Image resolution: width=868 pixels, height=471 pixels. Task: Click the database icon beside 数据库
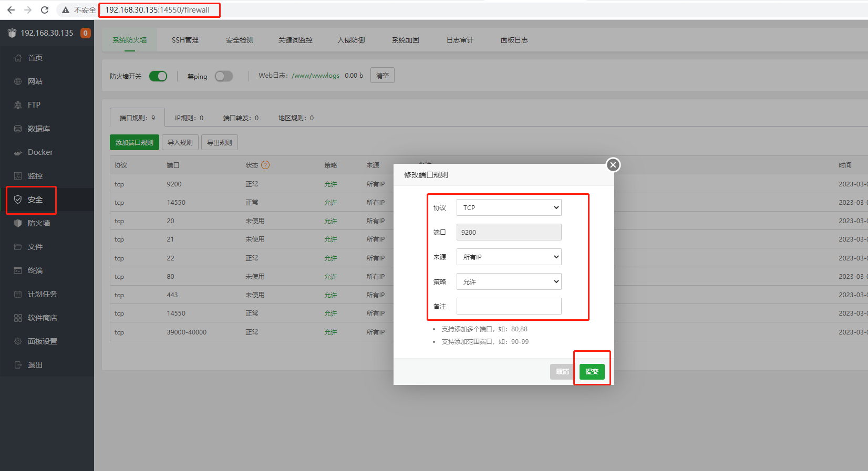pos(18,129)
